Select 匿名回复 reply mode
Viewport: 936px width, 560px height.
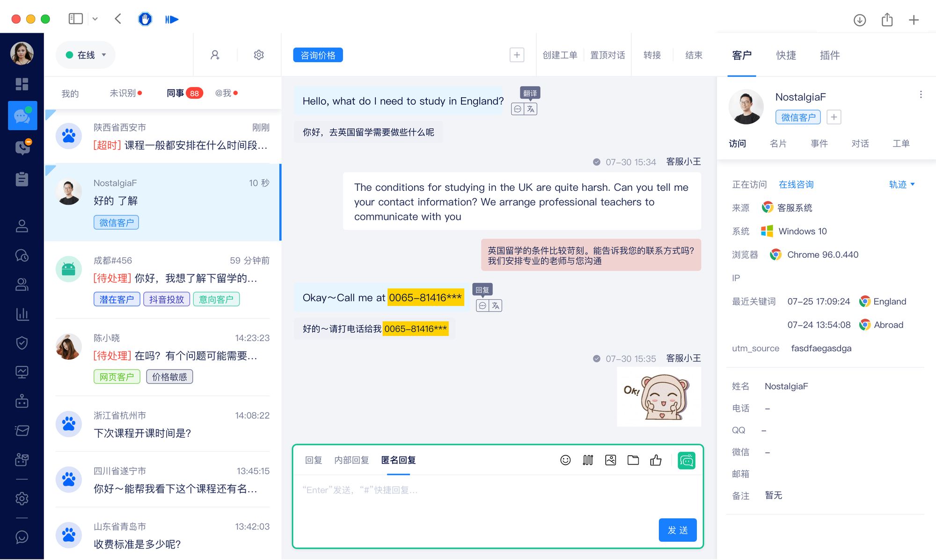click(398, 460)
